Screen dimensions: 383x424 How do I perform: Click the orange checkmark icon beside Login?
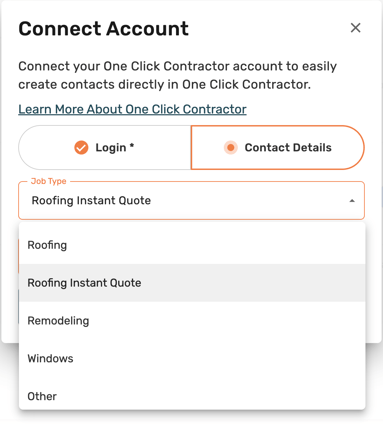point(81,147)
